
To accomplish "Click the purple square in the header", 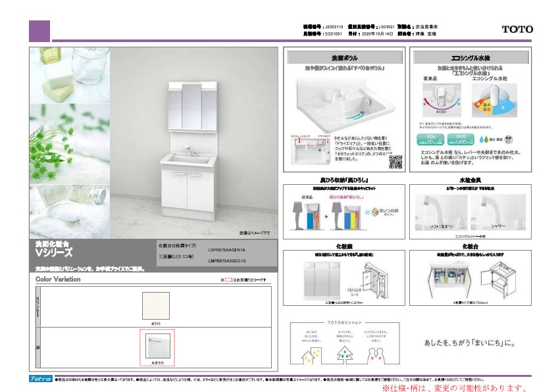I will pos(39,31).
